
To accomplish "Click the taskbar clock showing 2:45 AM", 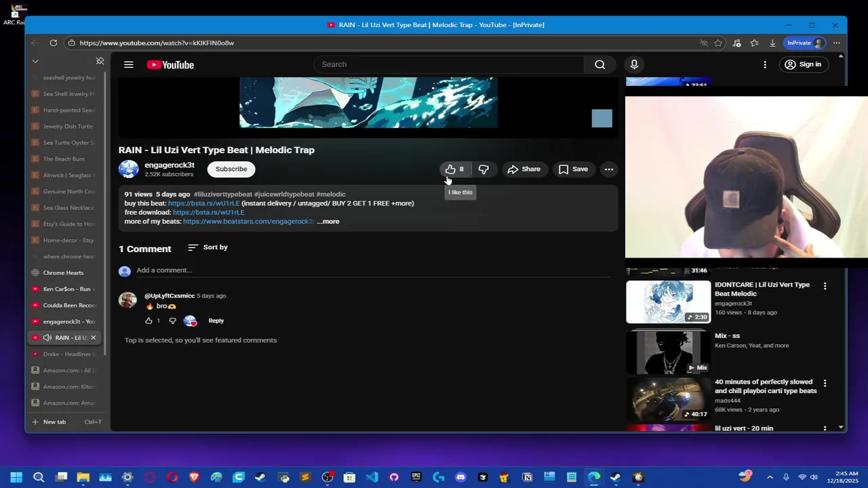I will [x=841, y=477].
